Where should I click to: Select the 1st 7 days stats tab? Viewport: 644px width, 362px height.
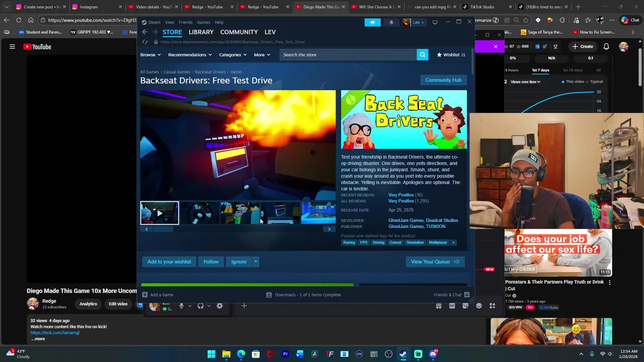tap(540, 70)
